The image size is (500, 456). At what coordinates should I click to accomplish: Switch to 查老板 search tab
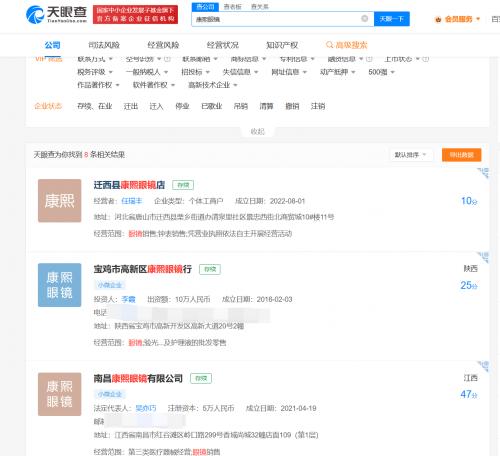click(x=232, y=7)
